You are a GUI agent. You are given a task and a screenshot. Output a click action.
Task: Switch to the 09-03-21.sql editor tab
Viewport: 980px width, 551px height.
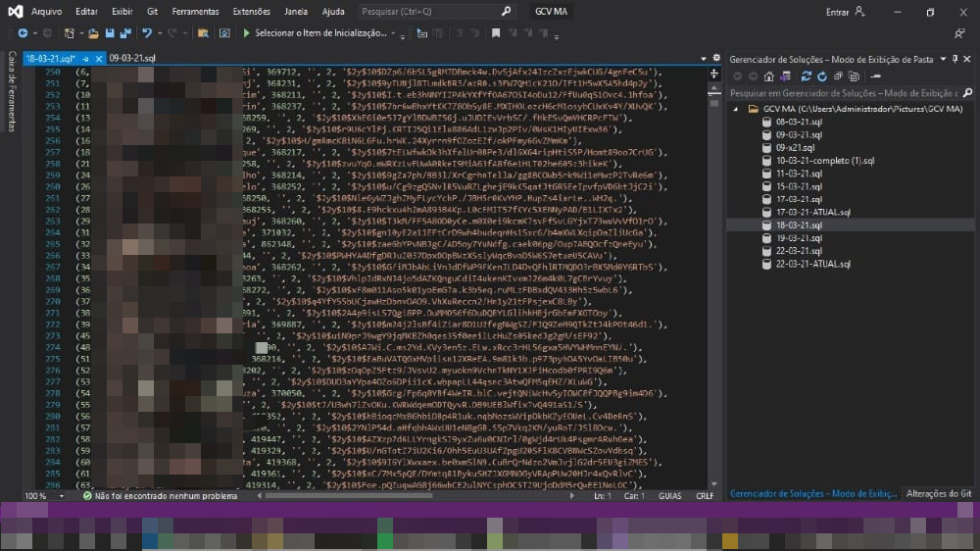tap(132, 58)
